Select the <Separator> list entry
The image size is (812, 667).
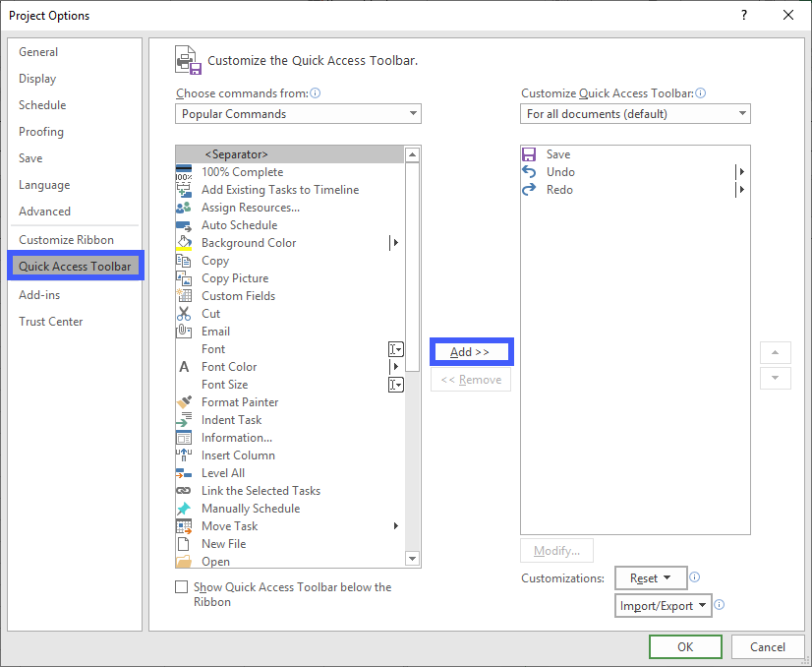click(289, 154)
